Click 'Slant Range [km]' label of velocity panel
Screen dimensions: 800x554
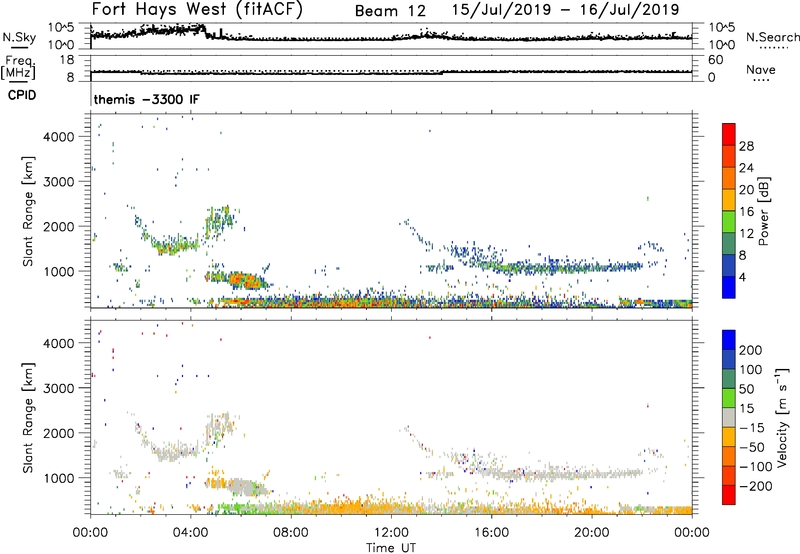(28, 417)
